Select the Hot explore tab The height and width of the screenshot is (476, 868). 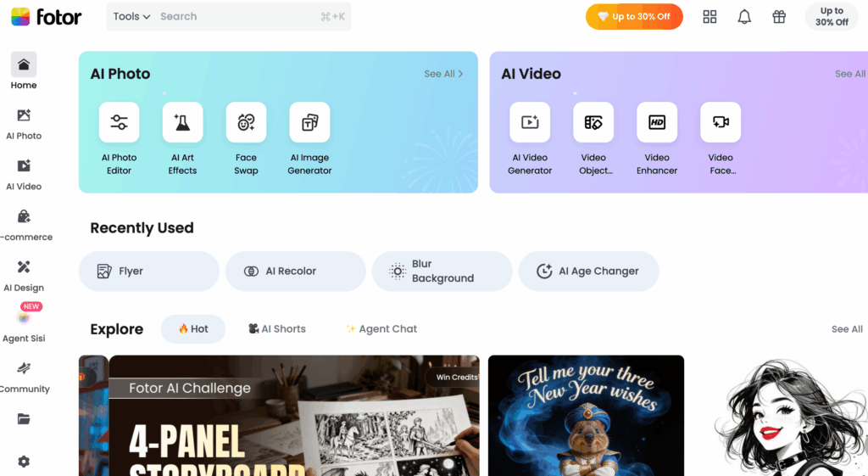click(193, 329)
